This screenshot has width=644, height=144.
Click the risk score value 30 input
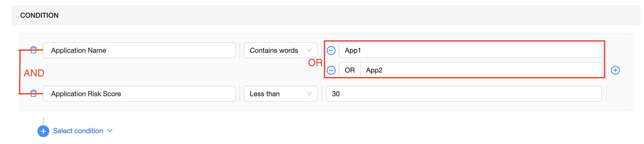(464, 94)
